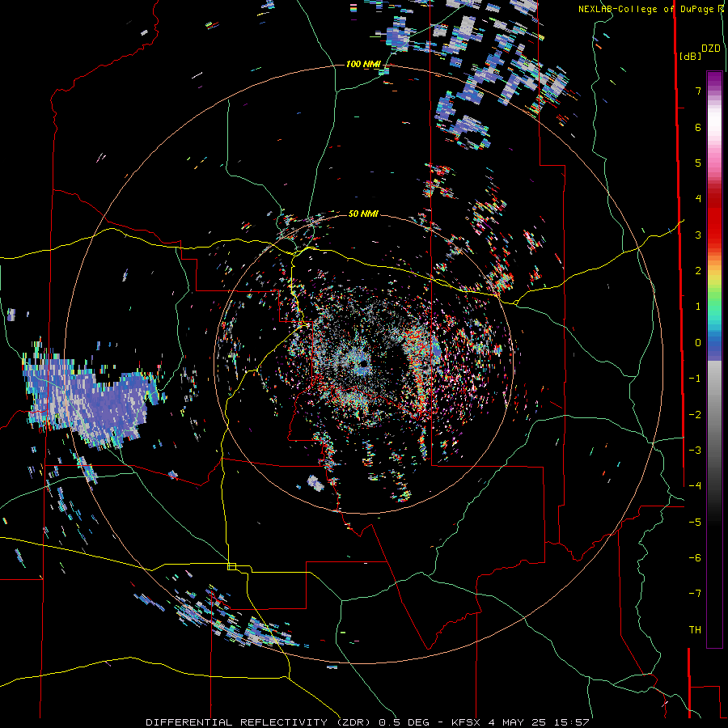Click the "-7" value on color scale

pyautogui.click(x=695, y=594)
